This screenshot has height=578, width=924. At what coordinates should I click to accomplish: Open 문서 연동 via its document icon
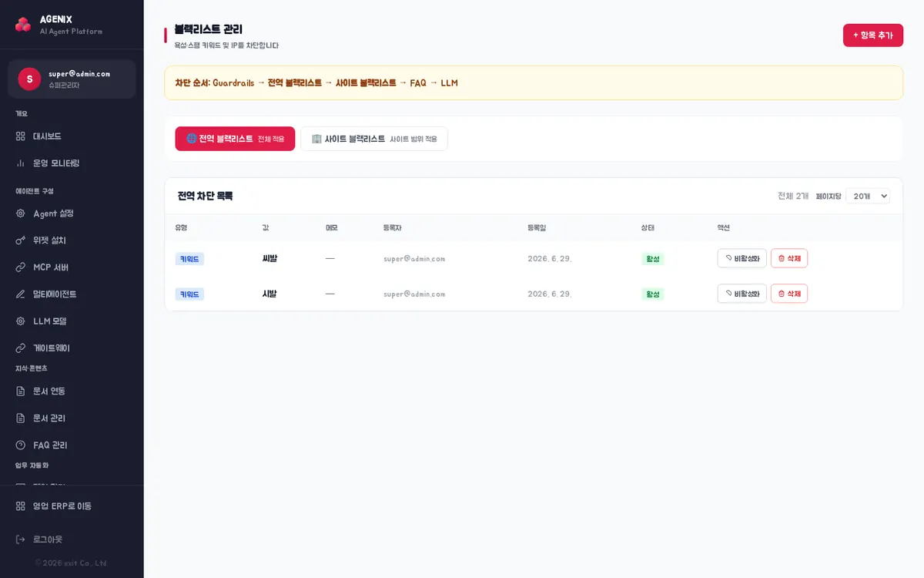(21, 391)
